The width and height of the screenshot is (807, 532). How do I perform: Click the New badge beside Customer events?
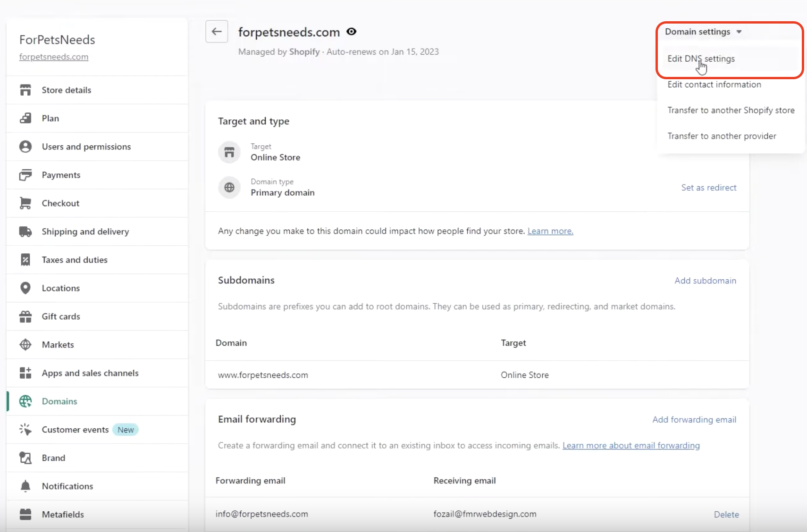[126, 430]
